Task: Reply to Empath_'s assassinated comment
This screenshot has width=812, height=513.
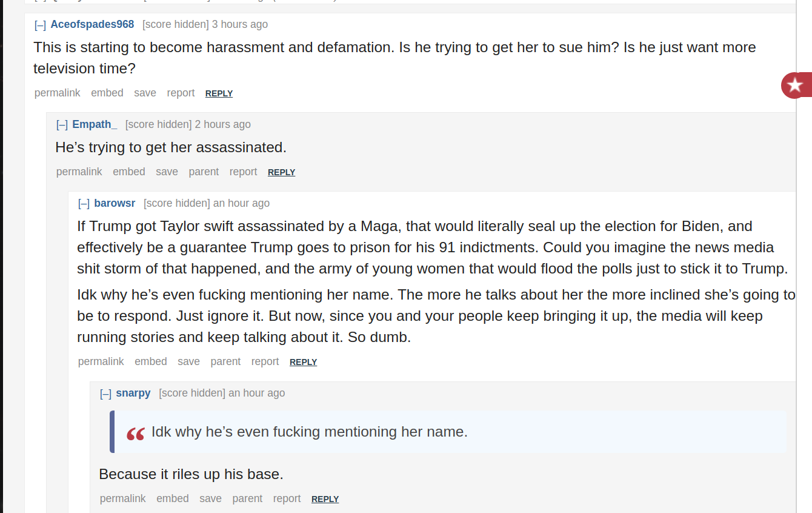Action: pyautogui.click(x=281, y=172)
